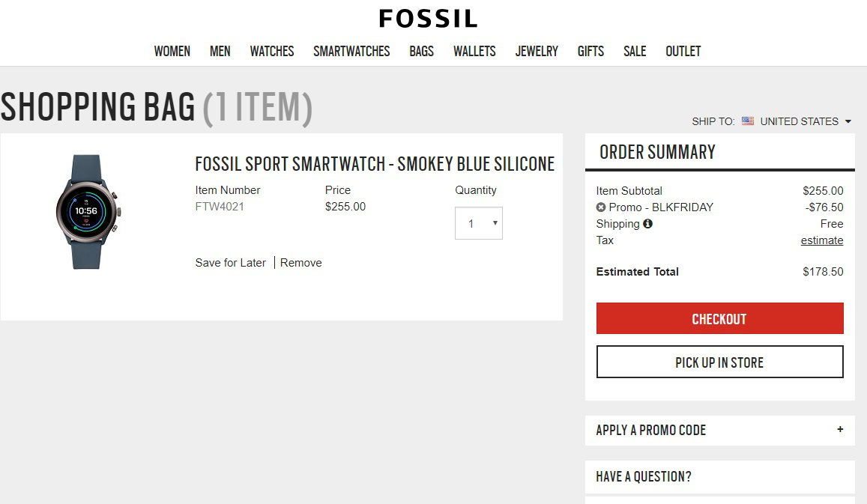
Task: Choose Pick Up In Store
Action: [x=719, y=362]
